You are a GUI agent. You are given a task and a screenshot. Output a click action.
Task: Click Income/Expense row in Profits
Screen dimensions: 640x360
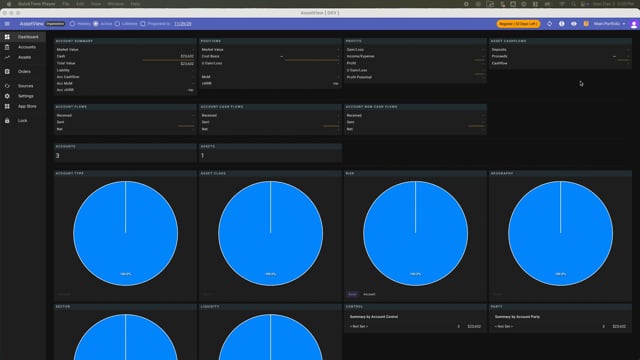[x=415, y=56]
